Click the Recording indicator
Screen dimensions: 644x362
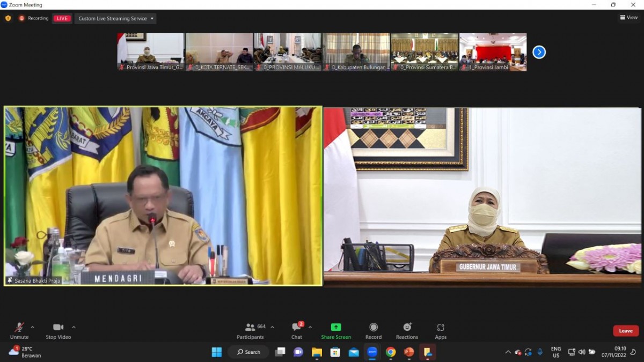34,18
